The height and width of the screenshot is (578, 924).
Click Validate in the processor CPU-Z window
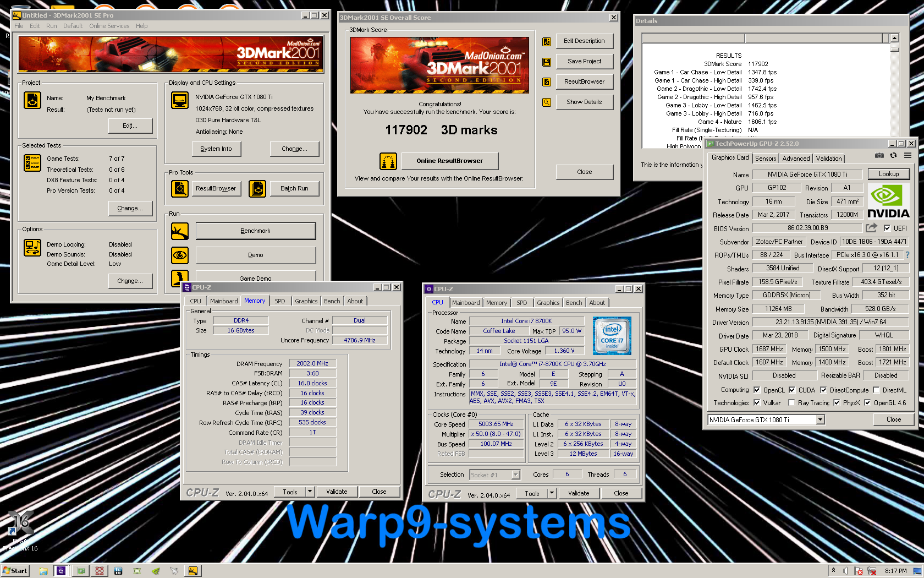click(x=579, y=493)
